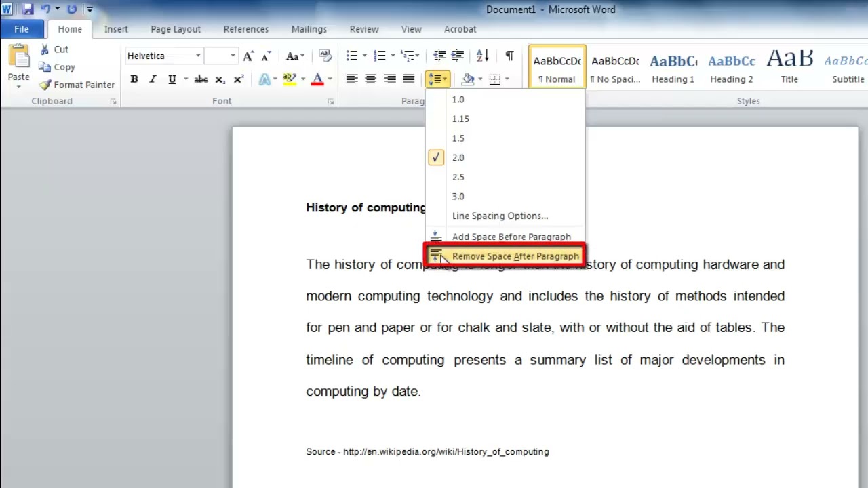Image resolution: width=868 pixels, height=488 pixels.
Task: Switch to the View tab
Action: click(412, 29)
